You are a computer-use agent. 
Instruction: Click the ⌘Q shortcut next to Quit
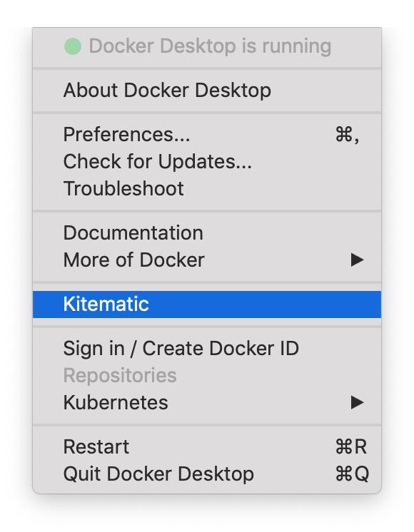point(352,474)
